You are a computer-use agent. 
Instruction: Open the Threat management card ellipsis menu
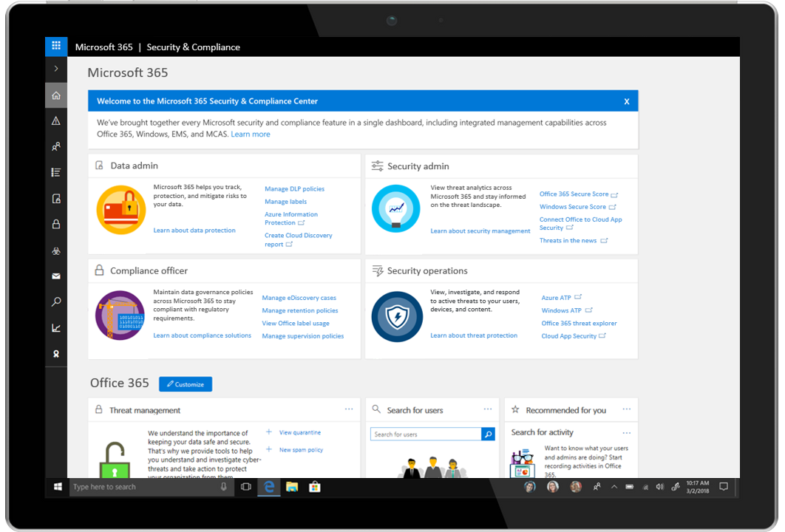(350, 409)
